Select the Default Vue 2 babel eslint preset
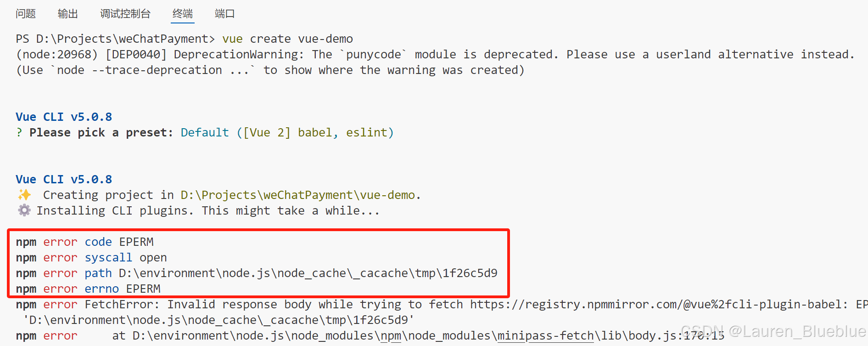868x346 pixels. tap(287, 133)
